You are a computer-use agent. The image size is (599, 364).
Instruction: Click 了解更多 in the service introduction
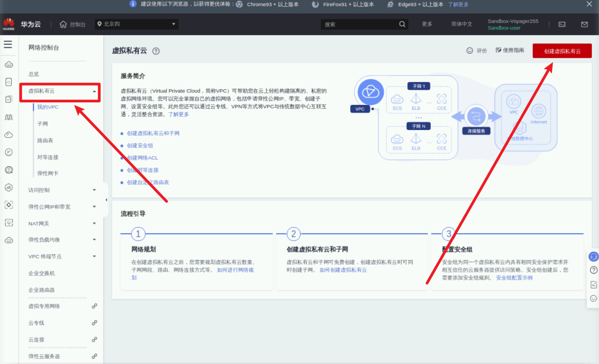(x=178, y=114)
